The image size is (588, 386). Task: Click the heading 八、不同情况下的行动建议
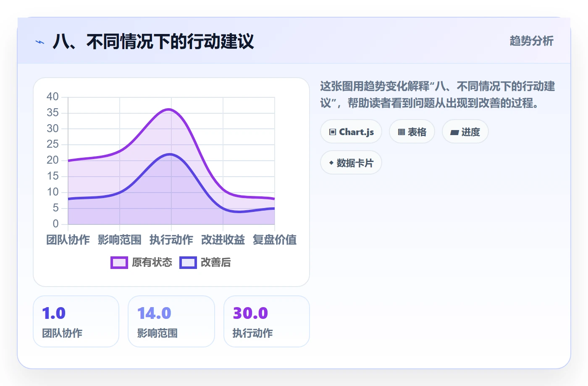coord(153,42)
